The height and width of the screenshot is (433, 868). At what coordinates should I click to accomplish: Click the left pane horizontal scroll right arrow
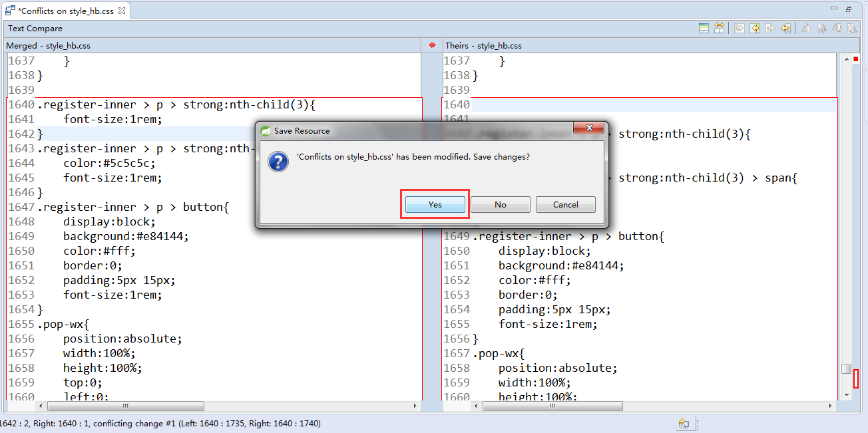pyautogui.click(x=415, y=406)
